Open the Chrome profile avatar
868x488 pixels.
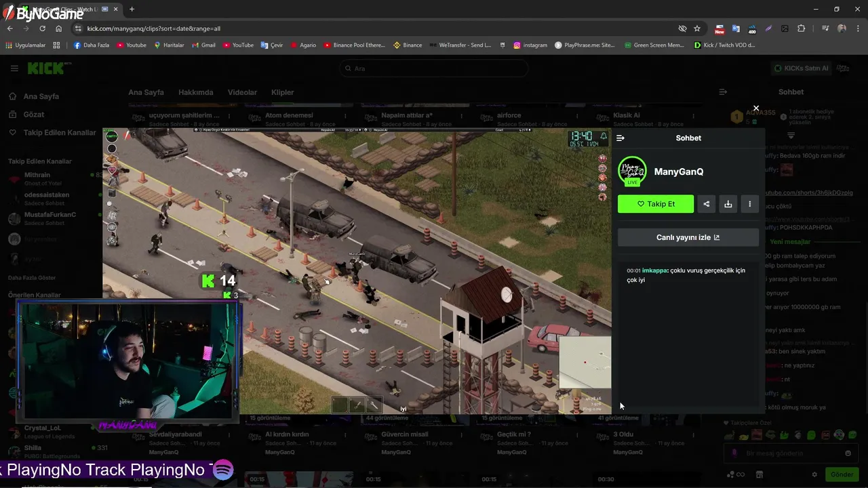(x=842, y=28)
